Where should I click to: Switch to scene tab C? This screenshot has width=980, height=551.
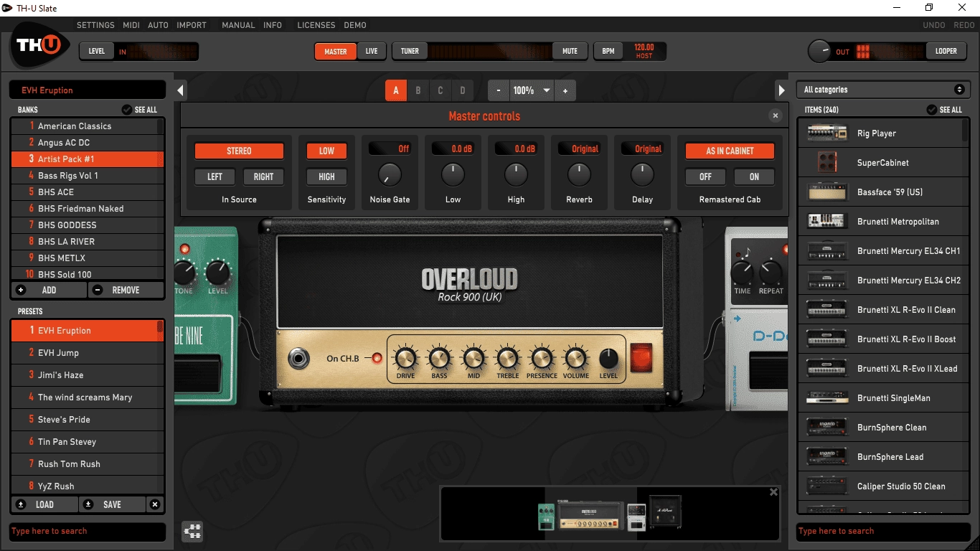[x=440, y=90]
